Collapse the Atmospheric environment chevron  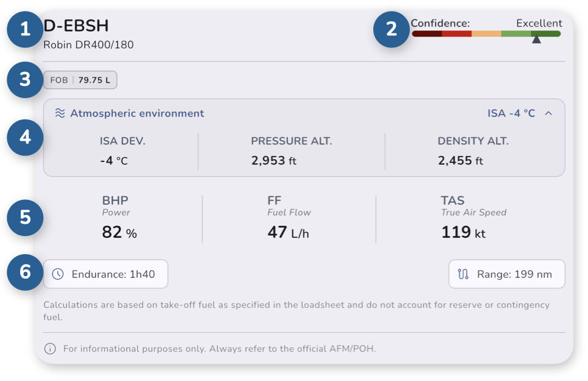pos(548,113)
